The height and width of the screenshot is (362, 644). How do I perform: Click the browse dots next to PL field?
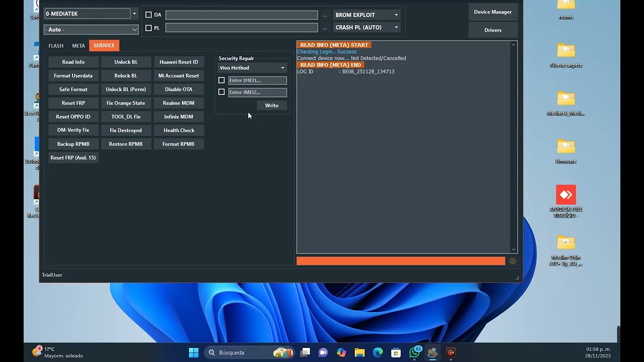pyautogui.click(x=325, y=28)
